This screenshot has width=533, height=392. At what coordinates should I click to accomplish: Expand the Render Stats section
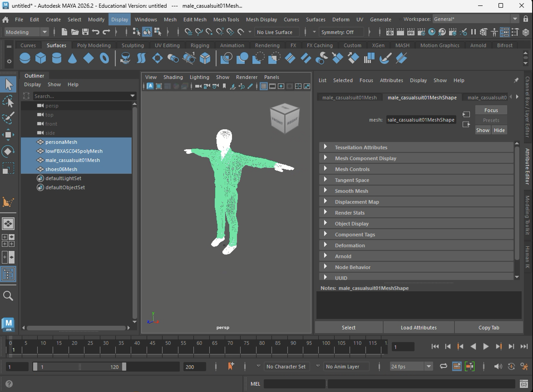click(x=326, y=212)
